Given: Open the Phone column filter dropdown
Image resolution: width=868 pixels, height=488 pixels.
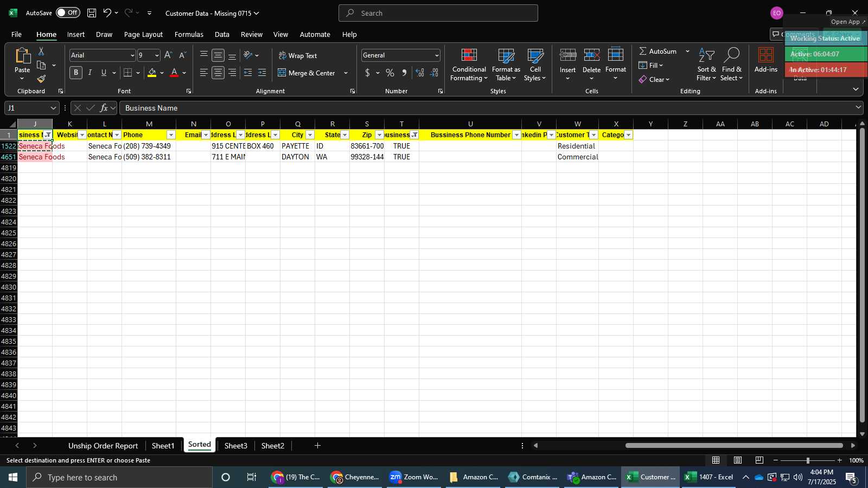Looking at the screenshot, I should (171, 135).
